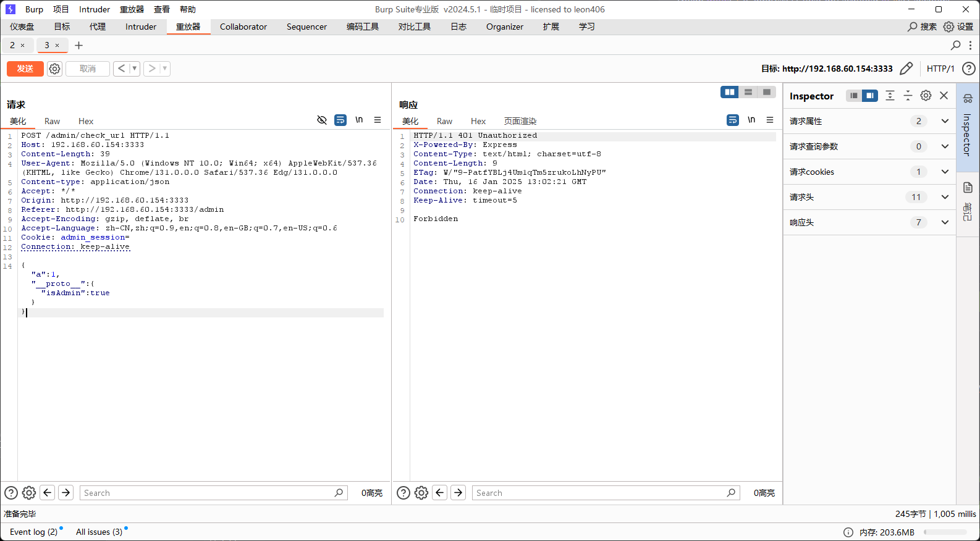This screenshot has height=541, width=980.
Task: Close the Inspector panel
Action: (944, 96)
